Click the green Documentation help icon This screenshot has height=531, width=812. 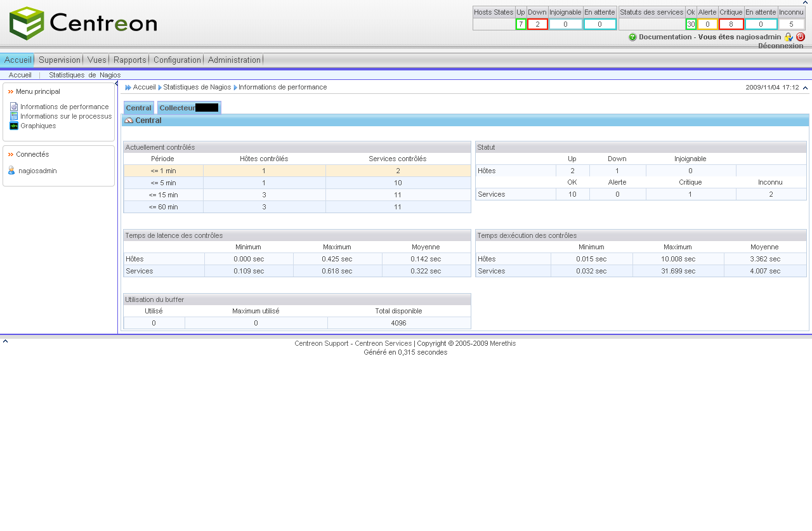coord(632,37)
